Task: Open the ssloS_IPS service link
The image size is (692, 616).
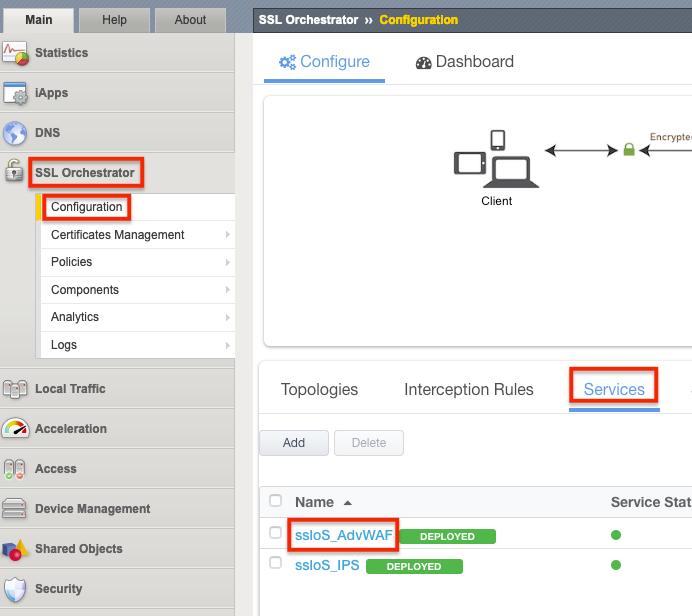Action: pyautogui.click(x=326, y=565)
